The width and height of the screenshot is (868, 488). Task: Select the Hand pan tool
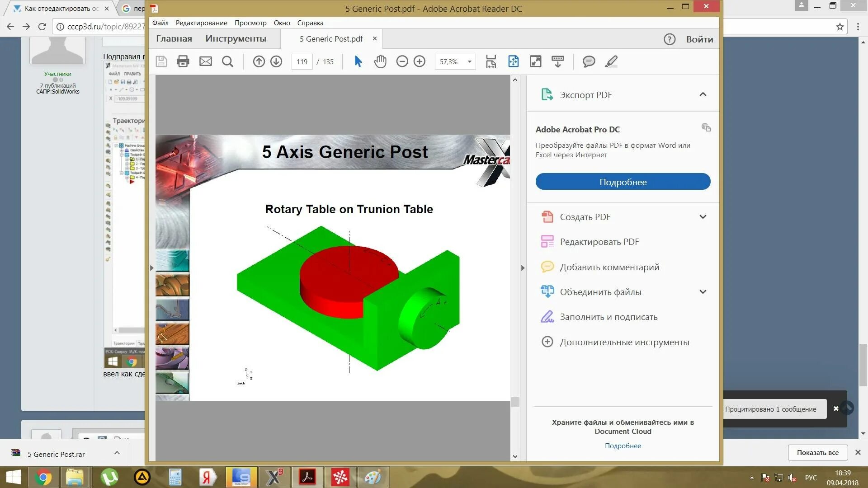380,61
